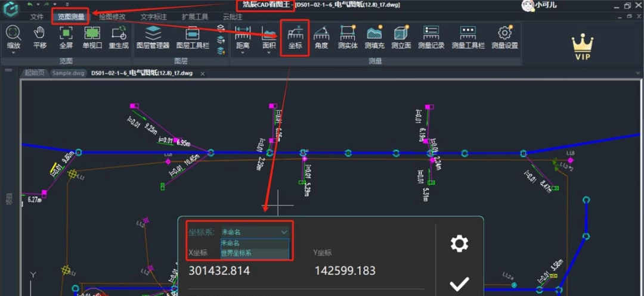Click the 览图 ribbon group label

click(66, 61)
